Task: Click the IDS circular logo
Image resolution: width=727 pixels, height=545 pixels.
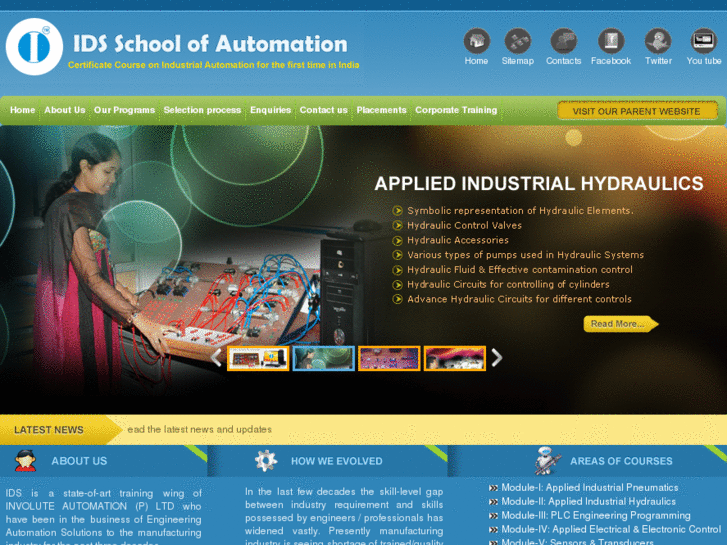Action: coord(34,46)
